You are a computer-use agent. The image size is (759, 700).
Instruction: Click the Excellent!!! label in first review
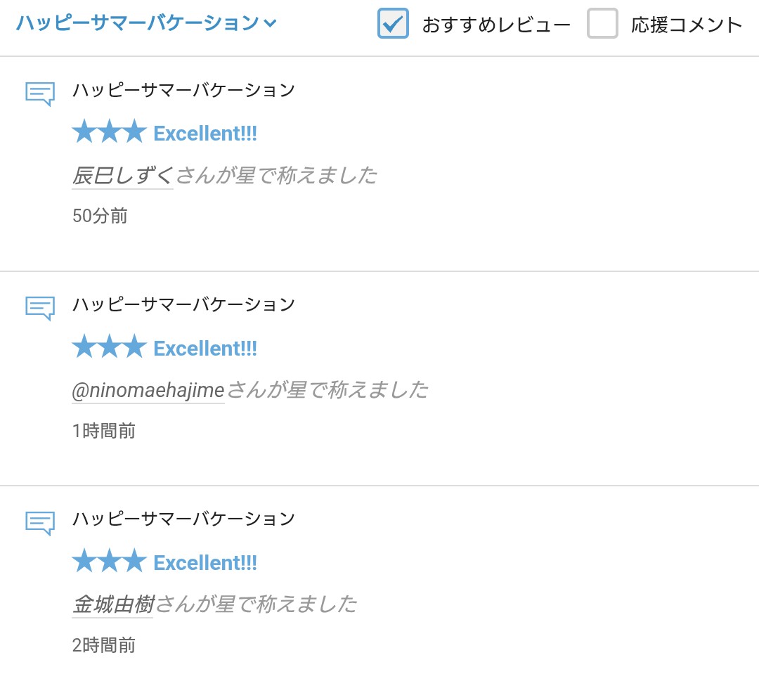pyautogui.click(x=205, y=134)
